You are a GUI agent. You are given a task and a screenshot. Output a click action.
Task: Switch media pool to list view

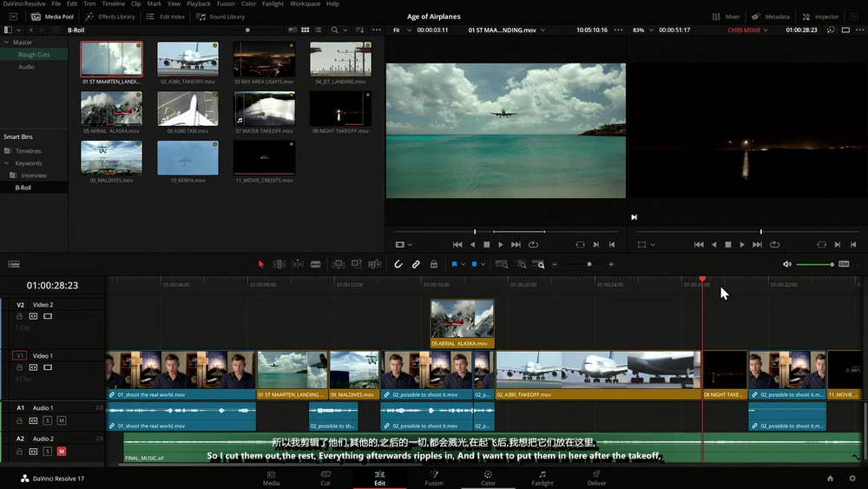(319, 30)
